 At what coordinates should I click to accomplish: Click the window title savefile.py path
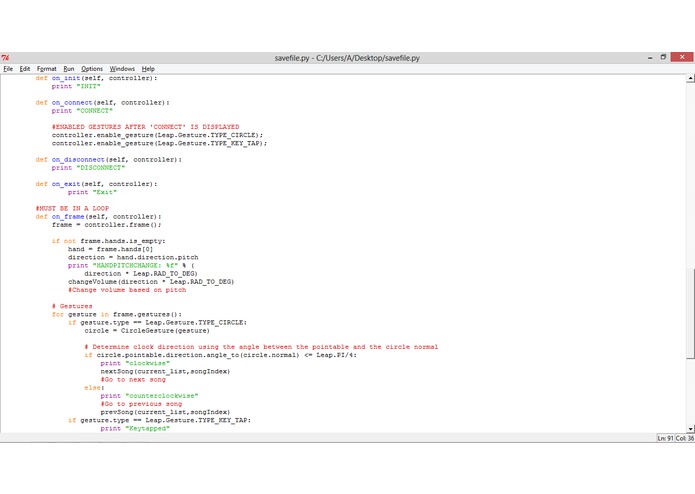347,58
